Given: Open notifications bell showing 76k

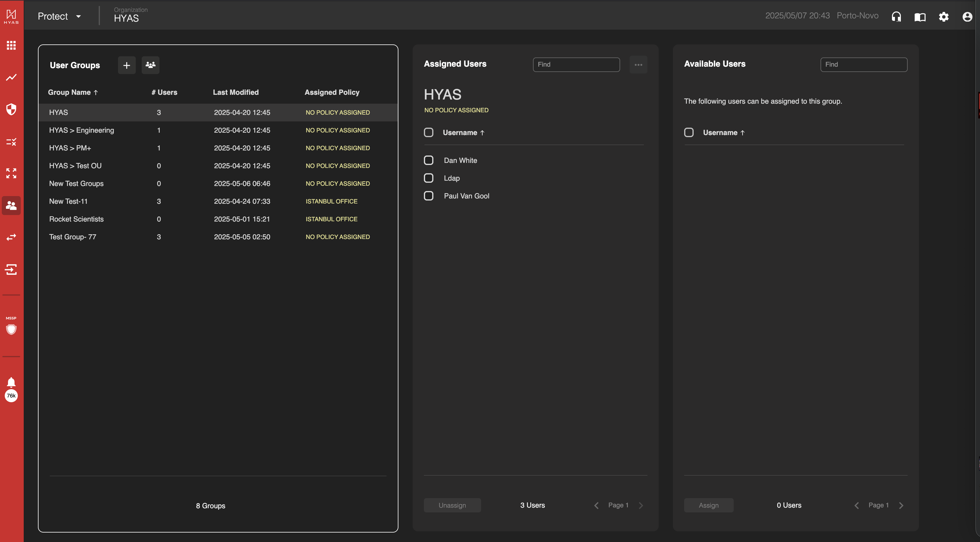Looking at the screenshot, I should coord(12,382).
